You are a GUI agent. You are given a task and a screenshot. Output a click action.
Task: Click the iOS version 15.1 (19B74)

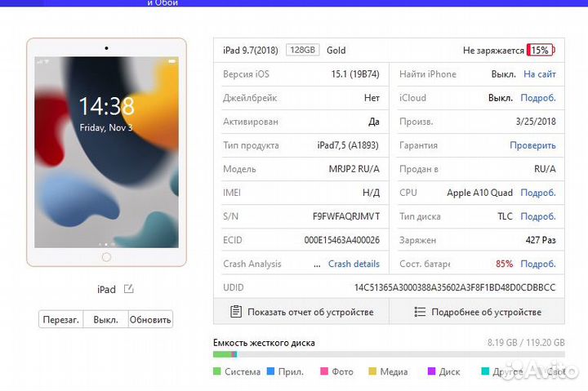pos(355,74)
